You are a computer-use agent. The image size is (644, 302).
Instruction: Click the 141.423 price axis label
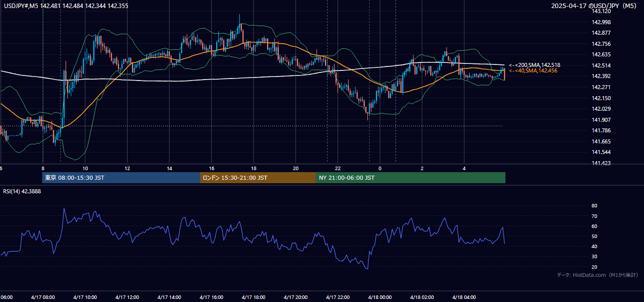pyautogui.click(x=601, y=163)
